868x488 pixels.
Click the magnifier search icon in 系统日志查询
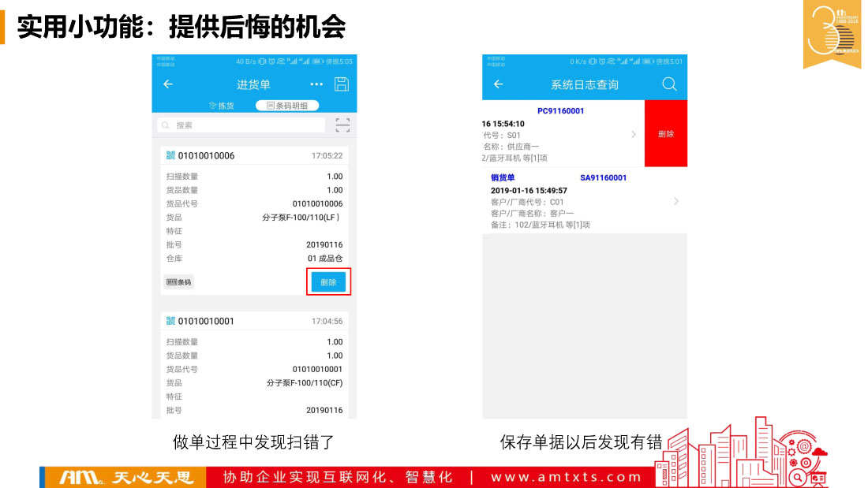point(669,84)
